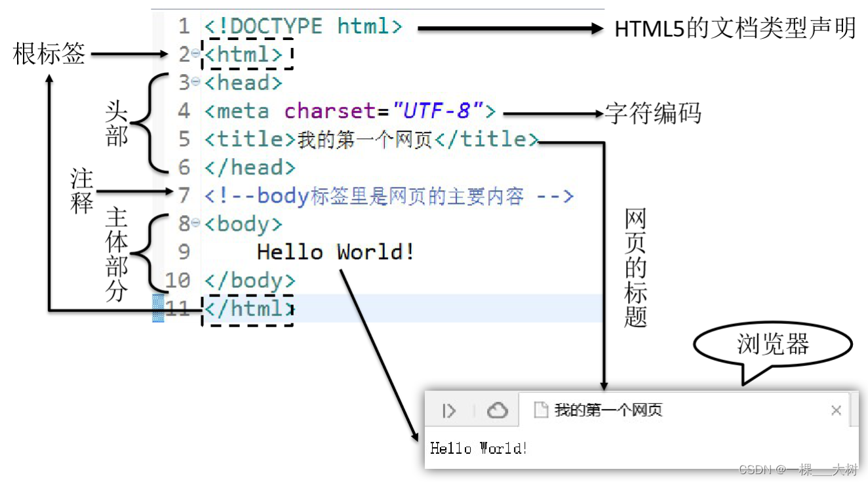Click the CSDN @一棵__大树 watermark link
Image resolution: width=868 pixels, height=482 pixels.
click(x=796, y=470)
